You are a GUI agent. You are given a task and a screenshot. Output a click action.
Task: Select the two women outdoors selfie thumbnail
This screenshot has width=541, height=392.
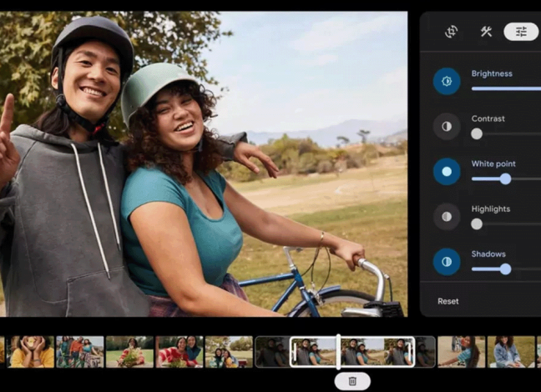pyautogui.click(x=229, y=352)
